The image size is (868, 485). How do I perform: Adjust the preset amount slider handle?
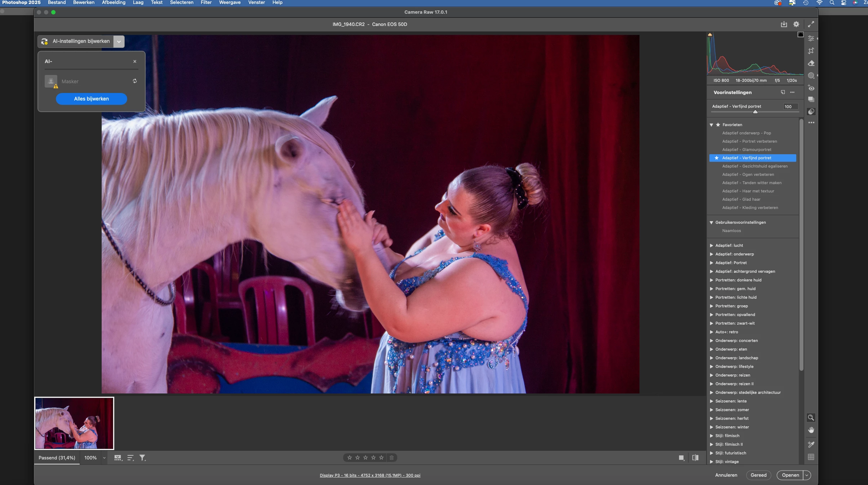[755, 112]
